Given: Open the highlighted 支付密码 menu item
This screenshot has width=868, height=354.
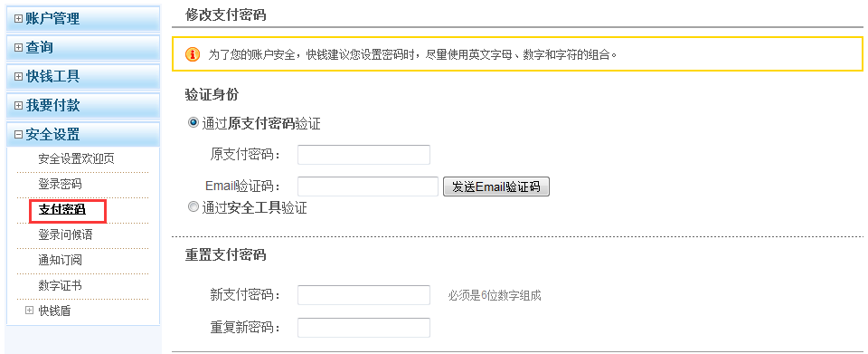Looking at the screenshot, I should [62, 210].
